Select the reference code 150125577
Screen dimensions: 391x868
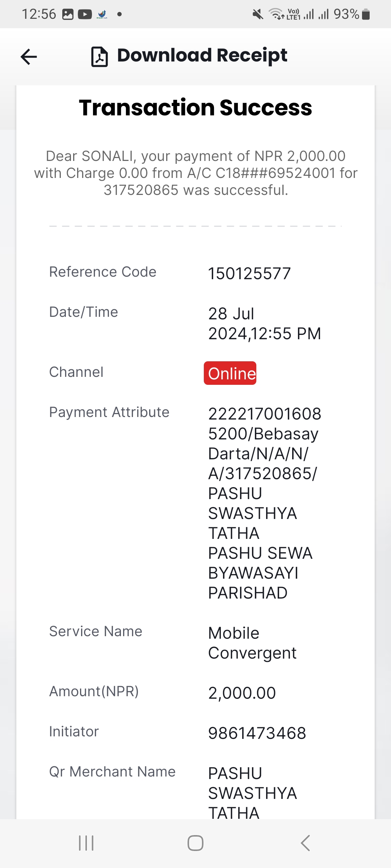249,273
